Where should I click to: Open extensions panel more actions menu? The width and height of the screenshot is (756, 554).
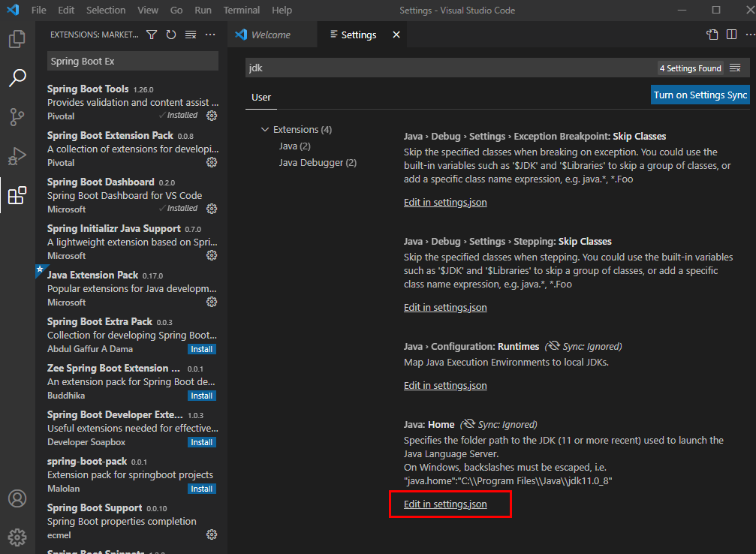coord(210,35)
